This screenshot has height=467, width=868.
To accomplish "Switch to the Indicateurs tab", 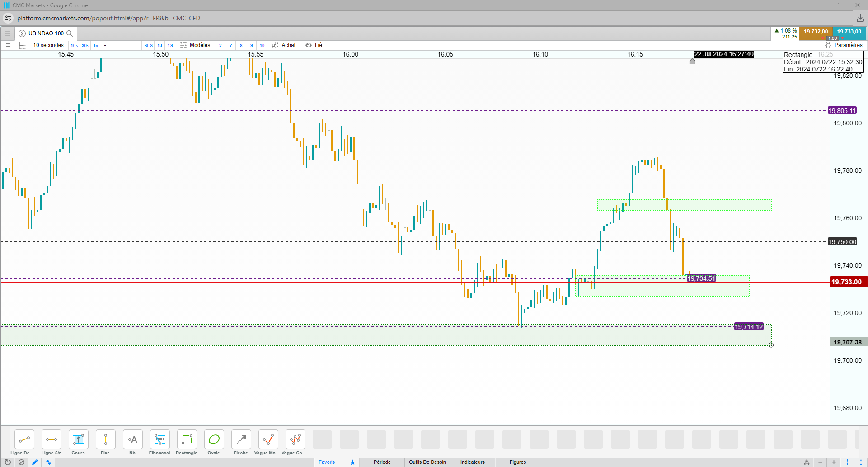I will (x=473, y=462).
